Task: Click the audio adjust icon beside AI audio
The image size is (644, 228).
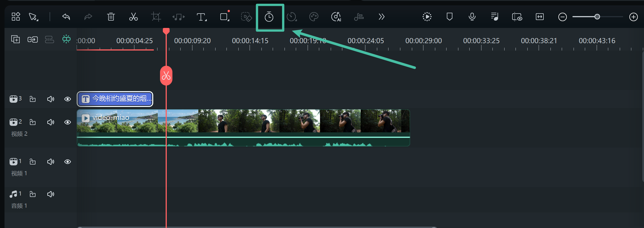Action: click(x=359, y=17)
